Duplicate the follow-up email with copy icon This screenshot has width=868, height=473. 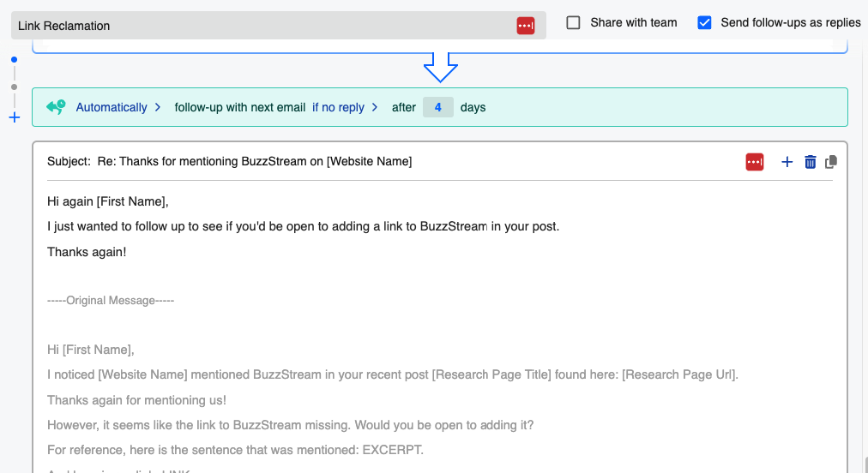click(831, 162)
